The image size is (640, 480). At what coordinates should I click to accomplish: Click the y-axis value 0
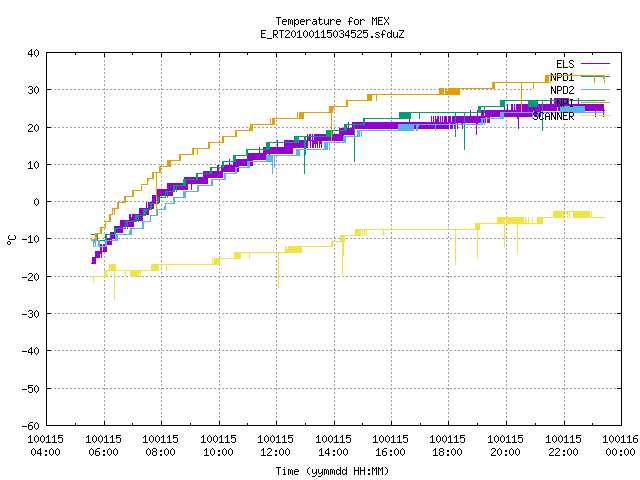tap(37, 202)
